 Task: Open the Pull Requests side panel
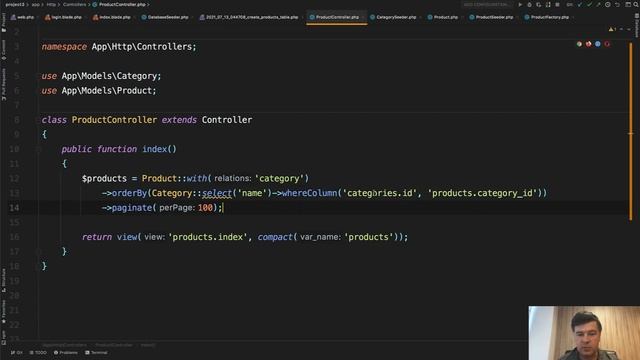tap(4, 84)
